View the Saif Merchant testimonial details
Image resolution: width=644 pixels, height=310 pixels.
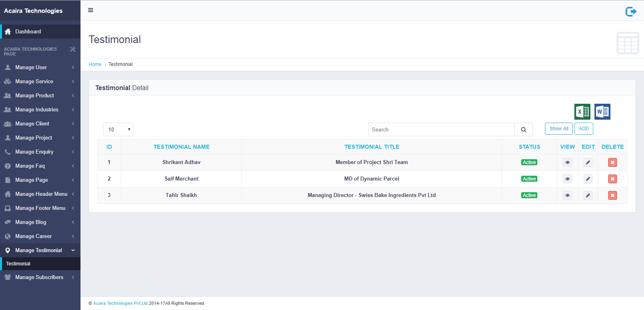[568, 179]
